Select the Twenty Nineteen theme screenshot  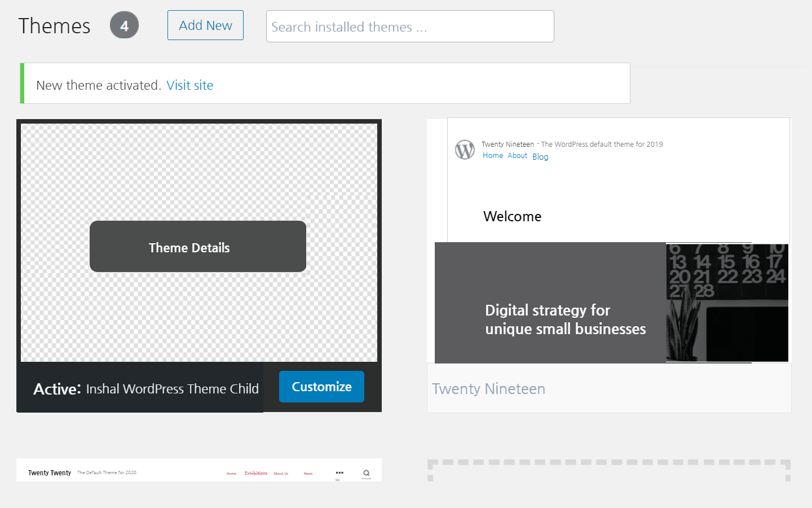coord(609,240)
